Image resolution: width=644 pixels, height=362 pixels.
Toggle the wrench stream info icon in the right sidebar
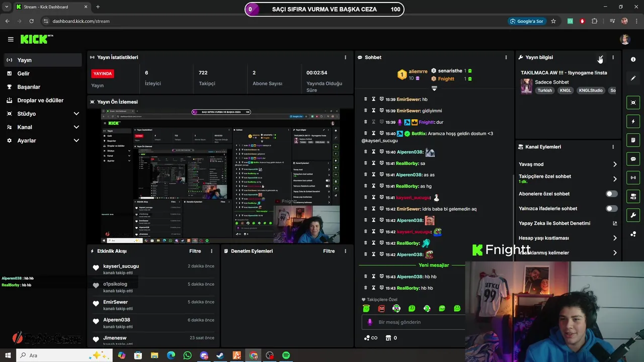pos(633,215)
